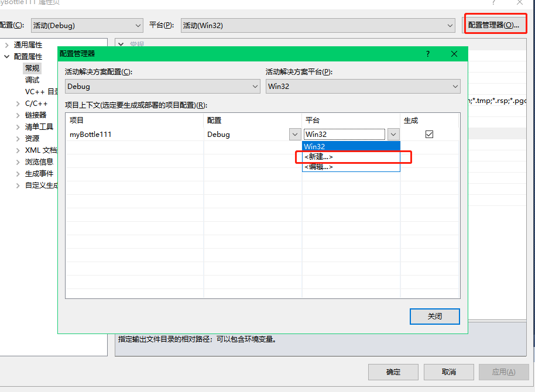Open the 活动解决方案平台 Win32 dropdown
The image size is (535, 392).
(x=363, y=87)
